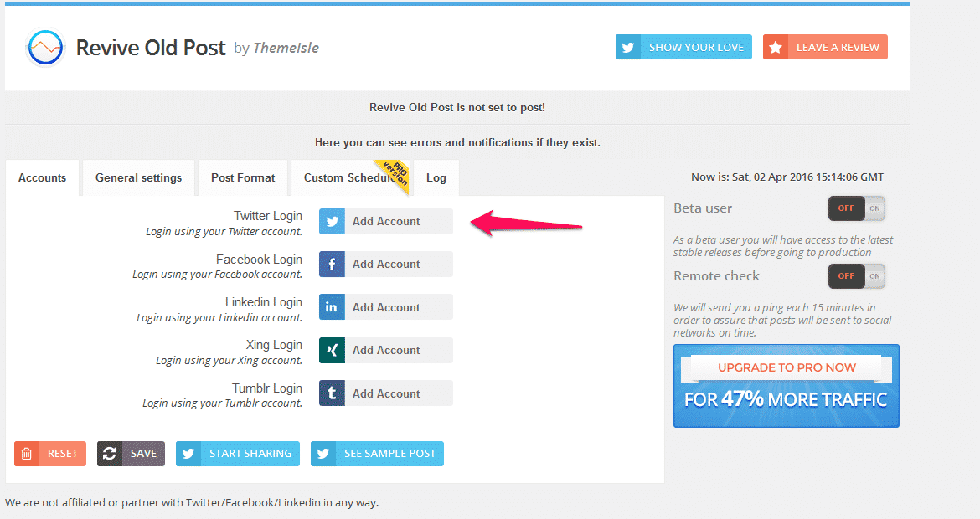Click the Twitter icon on See Sample Post
Screen dimensions: 980x519
(x=323, y=454)
